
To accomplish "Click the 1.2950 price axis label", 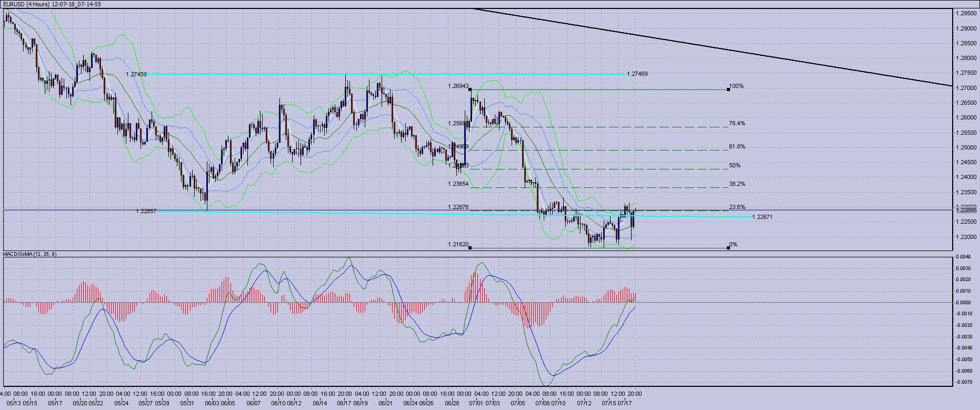I will [x=966, y=14].
